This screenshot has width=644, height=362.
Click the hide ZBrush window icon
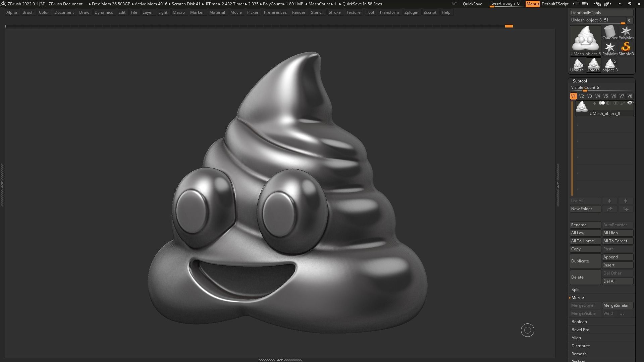point(620,4)
